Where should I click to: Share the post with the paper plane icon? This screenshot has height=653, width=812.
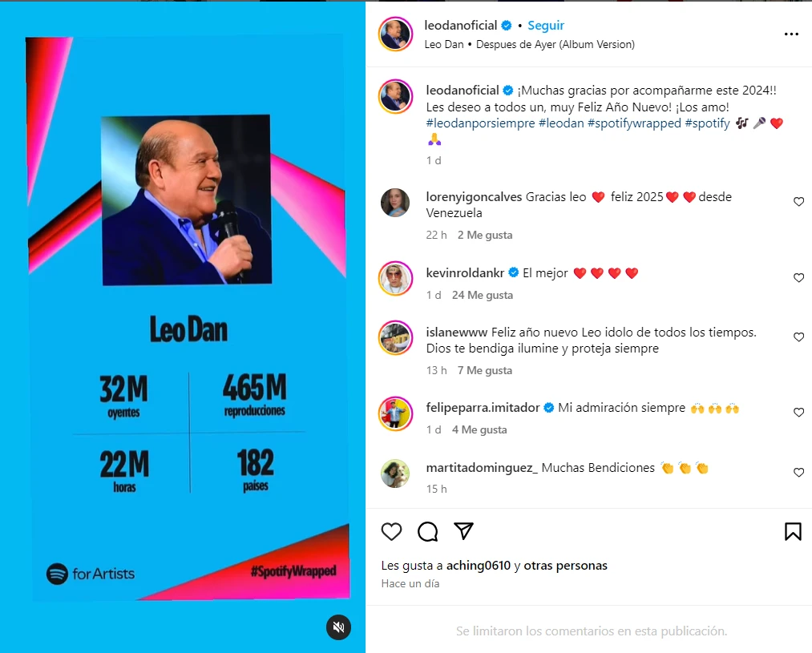[463, 531]
